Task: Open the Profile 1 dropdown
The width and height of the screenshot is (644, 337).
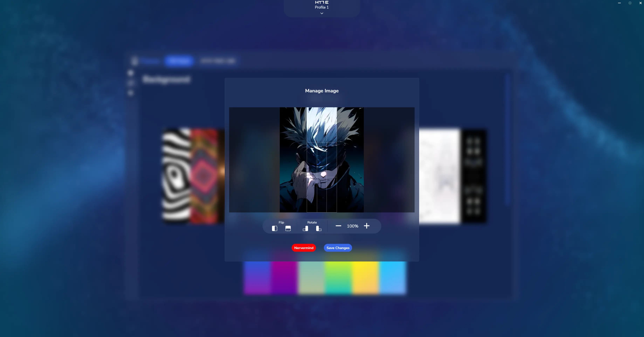Action: (x=322, y=8)
